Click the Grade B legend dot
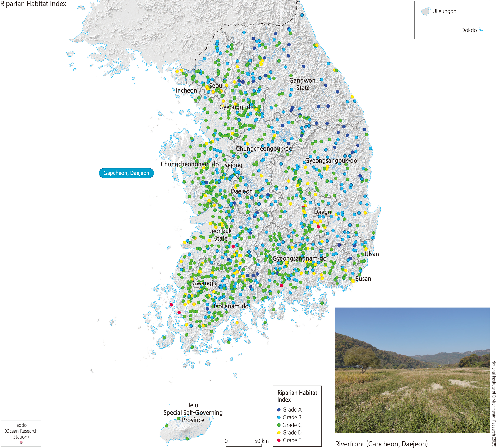This screenshot has width=496, height=448. (279, 417)
